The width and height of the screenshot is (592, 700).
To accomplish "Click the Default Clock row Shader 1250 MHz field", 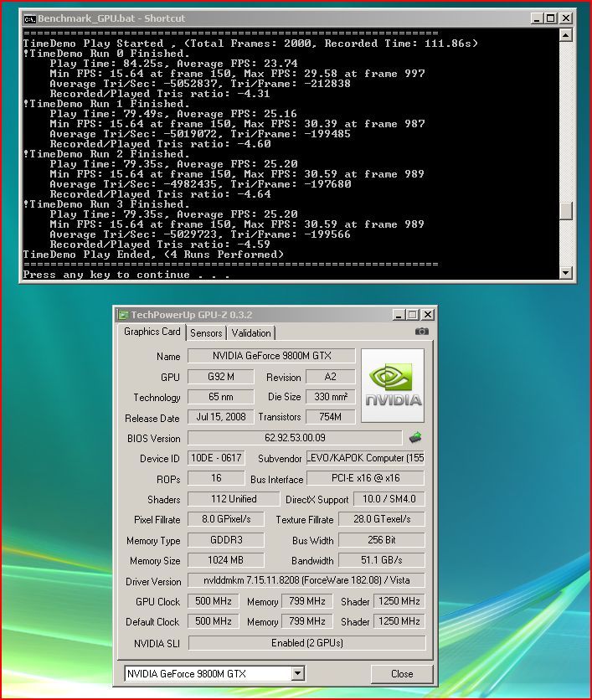I will click(399, 621).
